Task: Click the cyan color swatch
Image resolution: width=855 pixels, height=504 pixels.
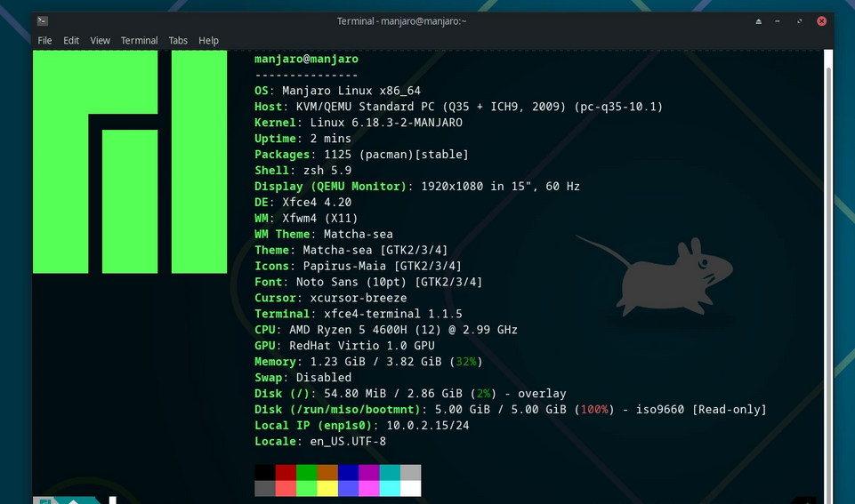Action: tap(390, 488)
